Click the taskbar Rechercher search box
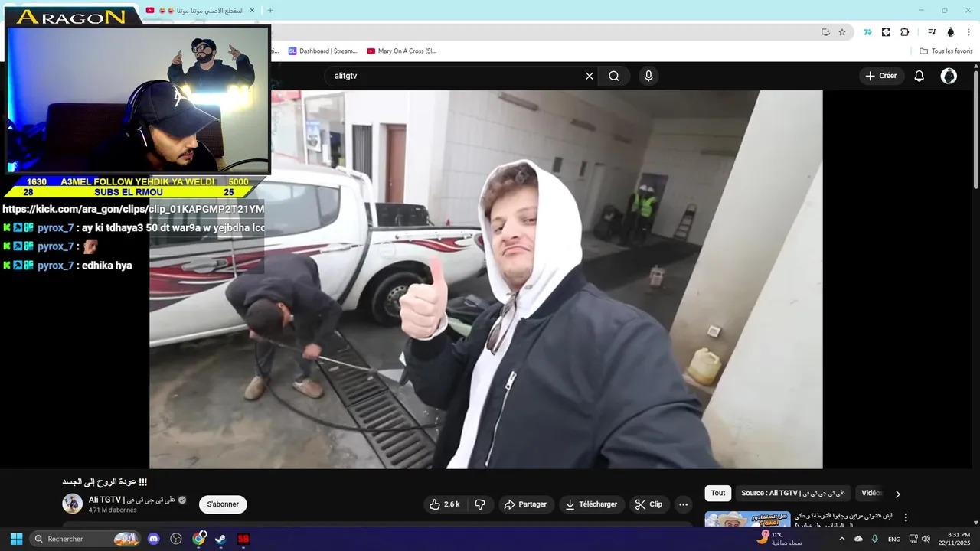This screenshot has width=980, height=551. pyautogui.click(x=86, y=539)
